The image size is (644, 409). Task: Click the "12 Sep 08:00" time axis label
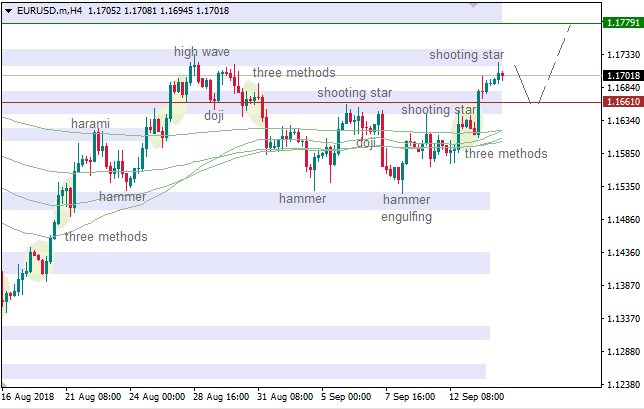pos(476,396)
